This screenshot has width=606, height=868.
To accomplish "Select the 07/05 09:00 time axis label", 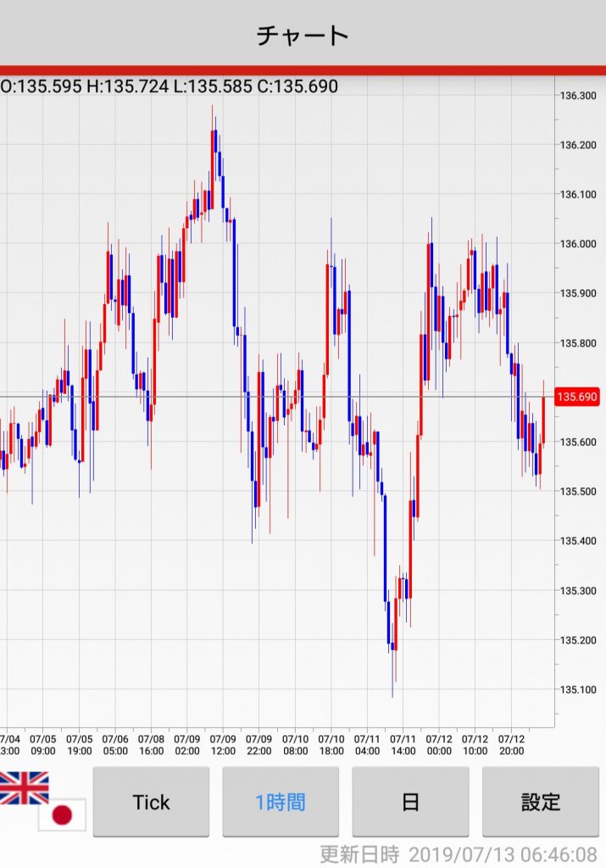I will (43, 744).
